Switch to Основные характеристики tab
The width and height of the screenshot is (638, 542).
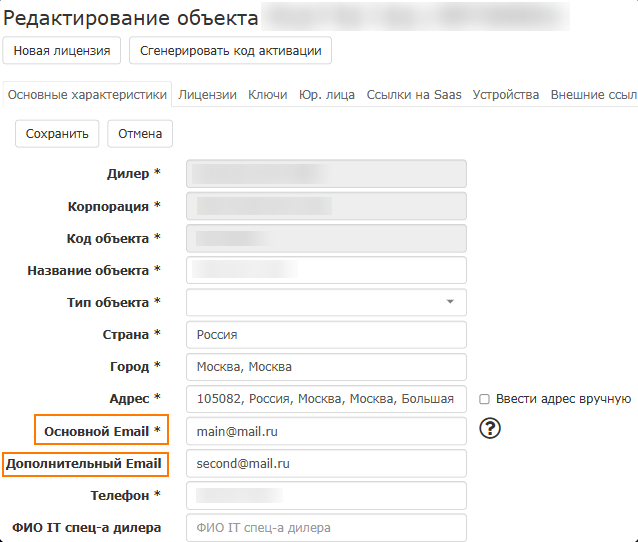[x=87, y=95]
